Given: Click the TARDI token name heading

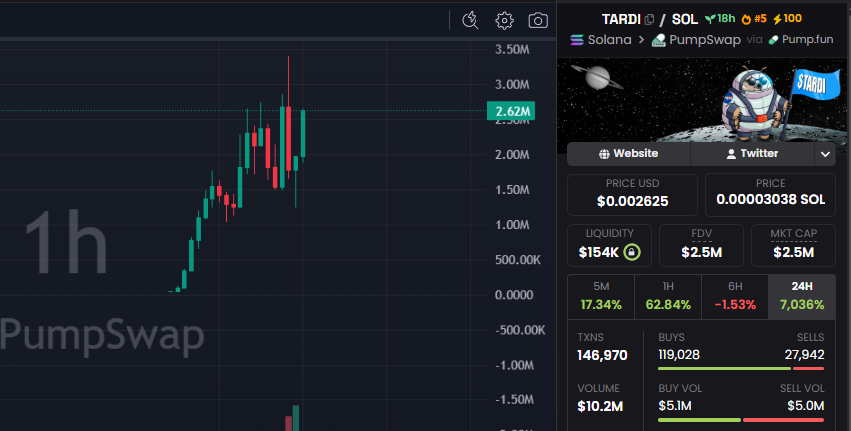Looking at the screenshot, I should click(x=621, y=20).
